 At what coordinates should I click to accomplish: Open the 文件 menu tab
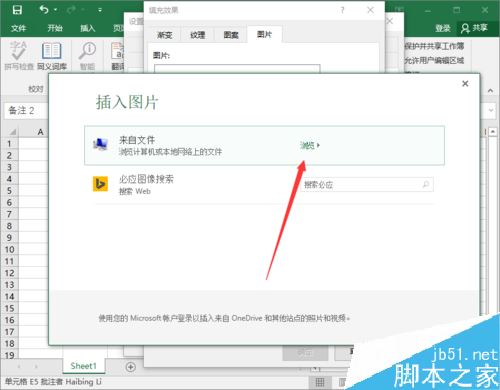(x=18, y=28)
